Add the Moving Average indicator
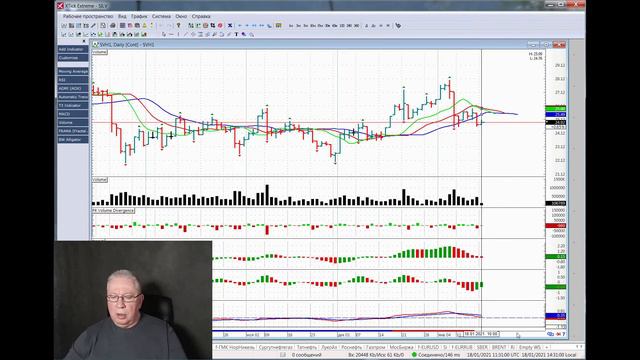The width and height of the screenshot is (640, 360). pos(73,71)
